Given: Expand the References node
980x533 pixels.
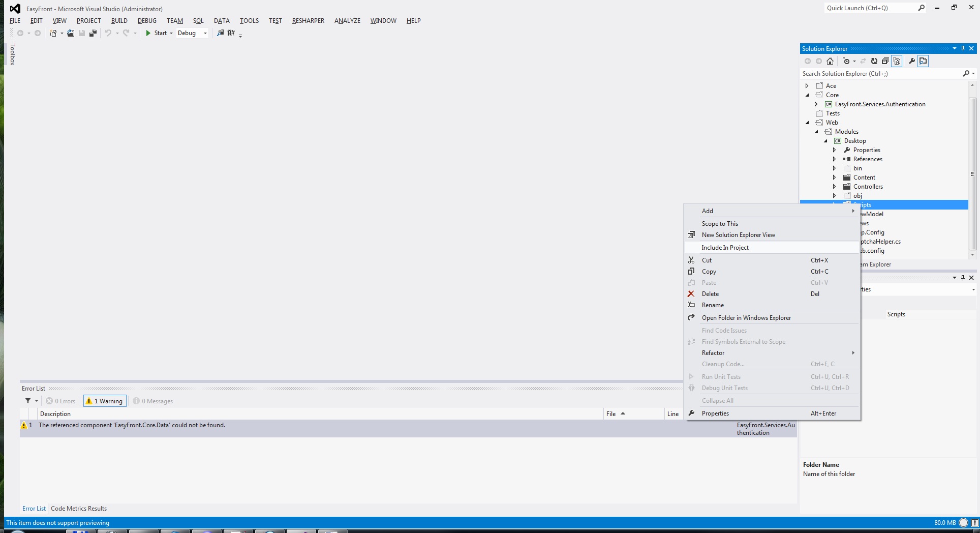Looking at the screenshot, I should (x=834, y=159).
